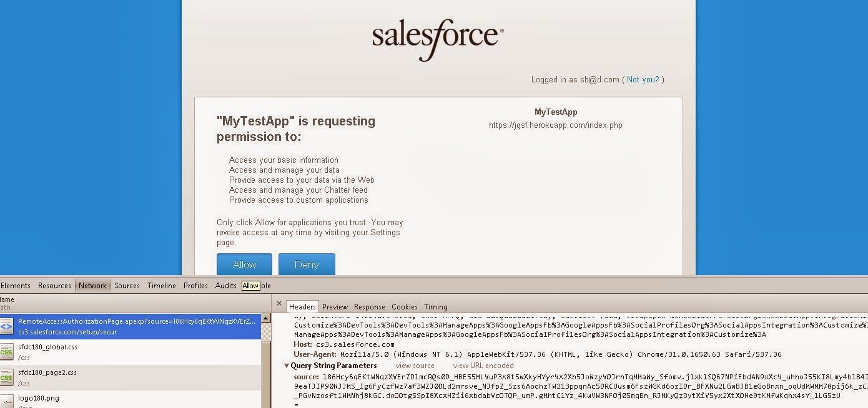Click the CSS icon beside sfdc180_page2.css

pos(6,377)
